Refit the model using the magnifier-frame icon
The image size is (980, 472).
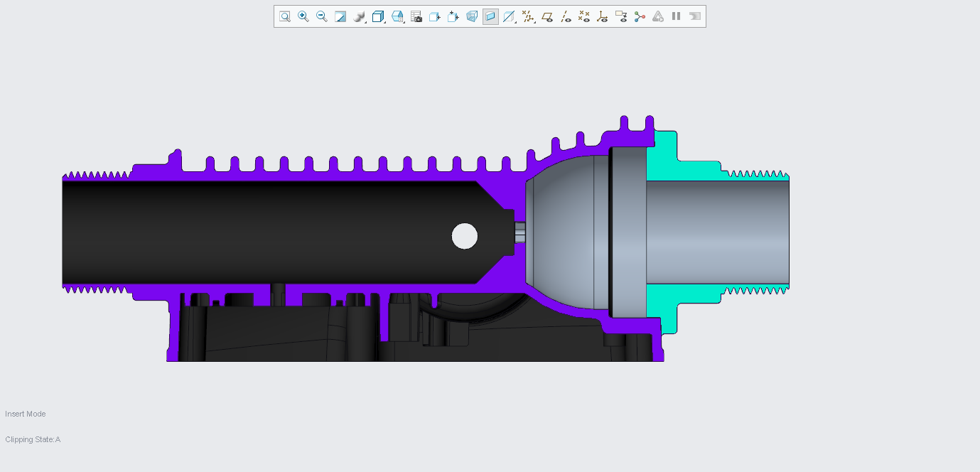(x=284, y=16)
